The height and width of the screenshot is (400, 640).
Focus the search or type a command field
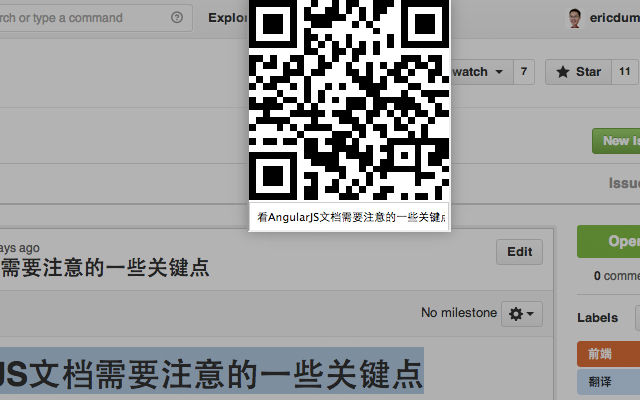pos(96,18)
